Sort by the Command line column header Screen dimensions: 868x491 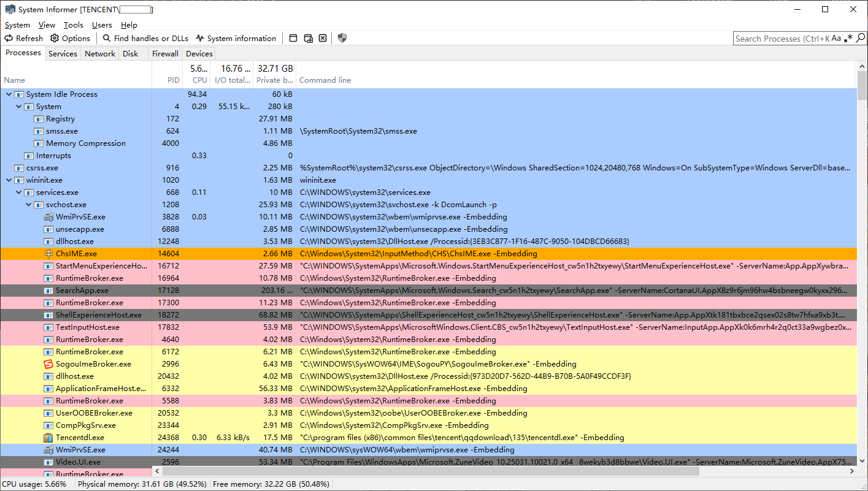point(575,74)
